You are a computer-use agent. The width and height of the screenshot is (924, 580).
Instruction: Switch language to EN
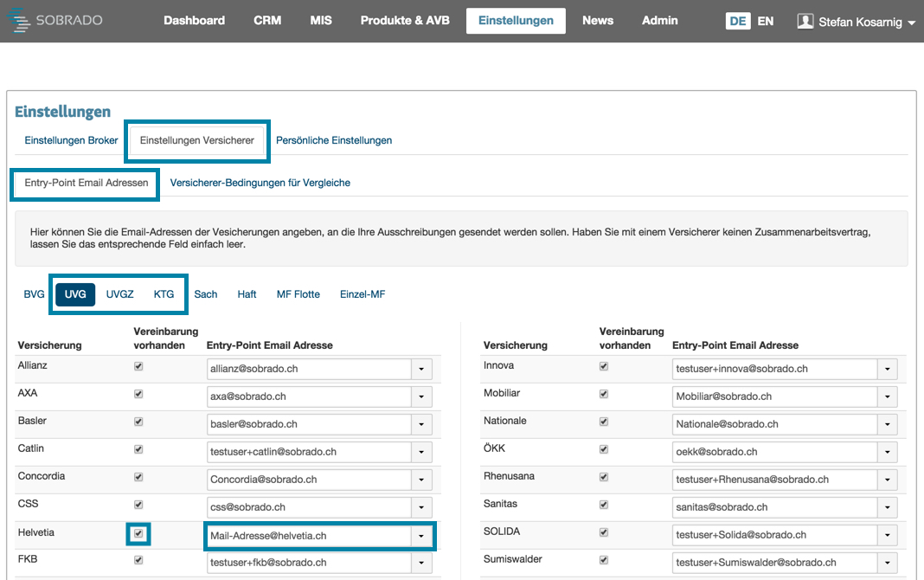pos(765,22)
